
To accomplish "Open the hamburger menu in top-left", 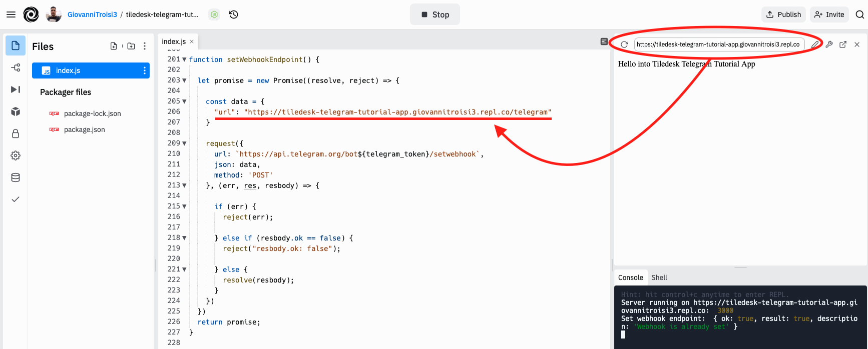I will (x=11, y=14).
